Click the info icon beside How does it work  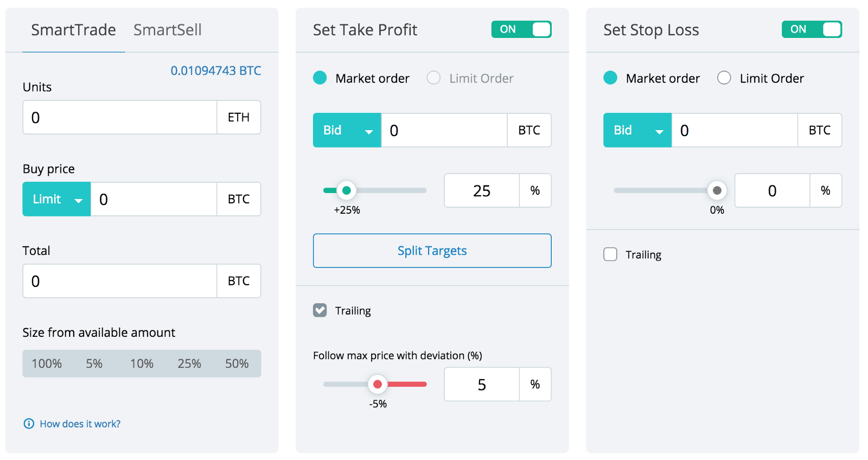pos(29,424)
